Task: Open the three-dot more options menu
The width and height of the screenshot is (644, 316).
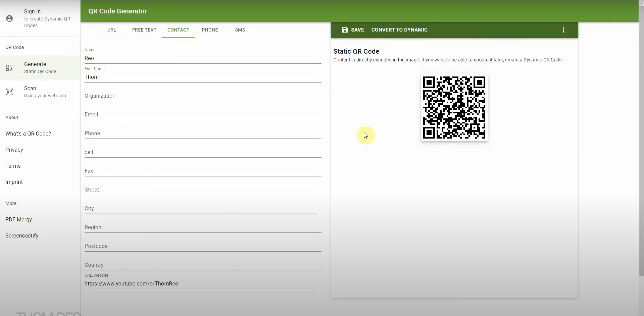Action: pos(563,30)
